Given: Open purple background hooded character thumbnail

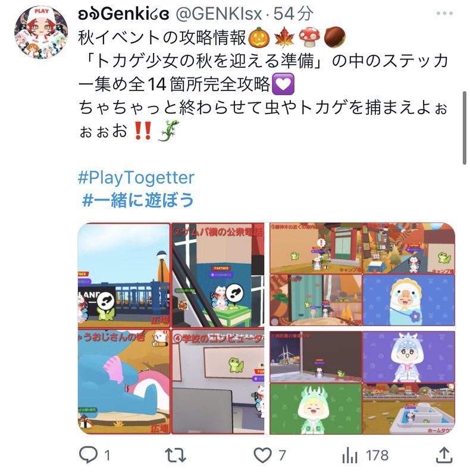Looking at the screenshot, I should click(409, 356).
